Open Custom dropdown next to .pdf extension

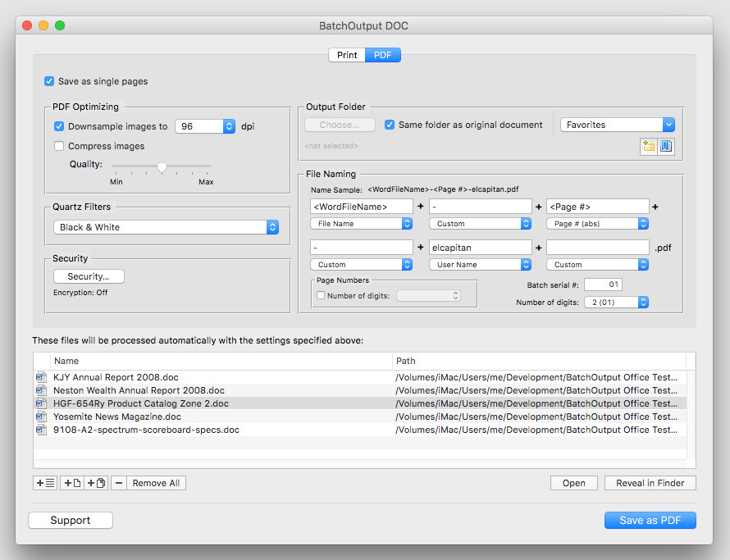tap(597, 265)
